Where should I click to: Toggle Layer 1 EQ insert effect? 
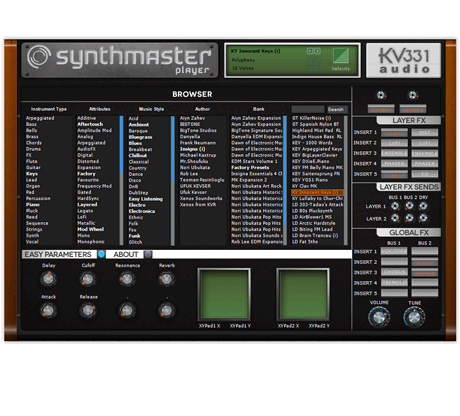click(x=394, y=174)
